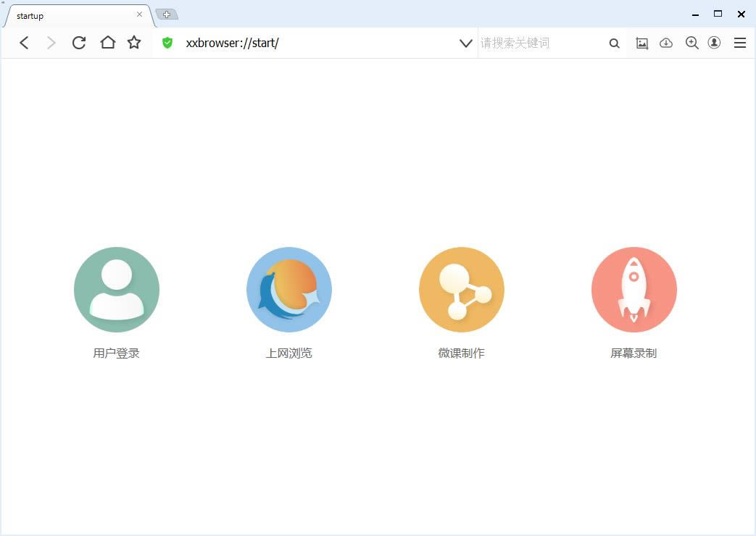This screenshot has width=756, height=536.
Task: Click the zoom-in magnifier icon
Action: click(692, 43)
